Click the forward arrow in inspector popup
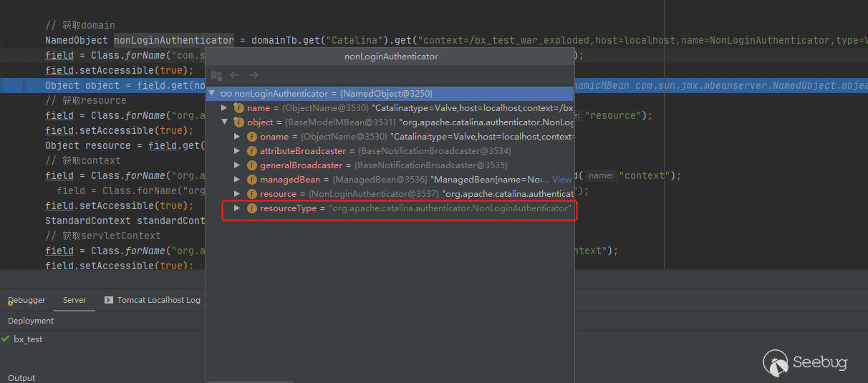868x383 pixels. coord(254,75)
